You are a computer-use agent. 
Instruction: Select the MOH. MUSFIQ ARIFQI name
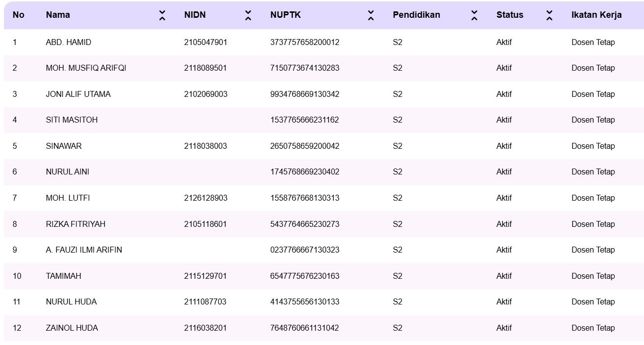point(86,68)
